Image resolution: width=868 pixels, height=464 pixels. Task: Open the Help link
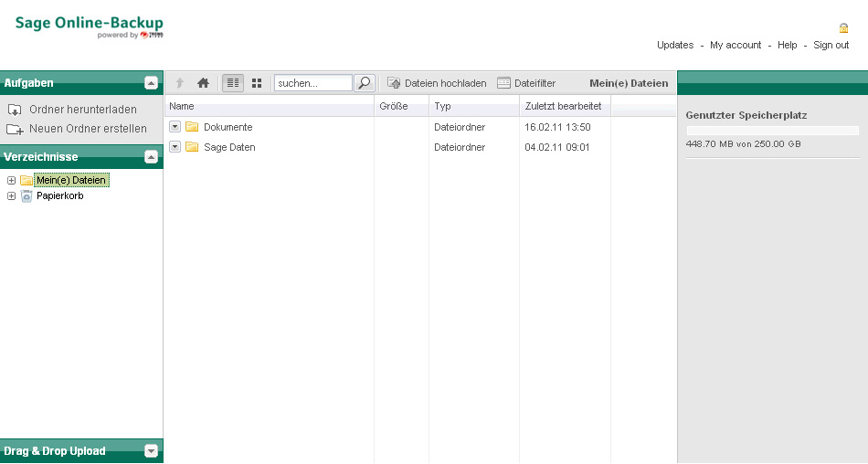788,45
